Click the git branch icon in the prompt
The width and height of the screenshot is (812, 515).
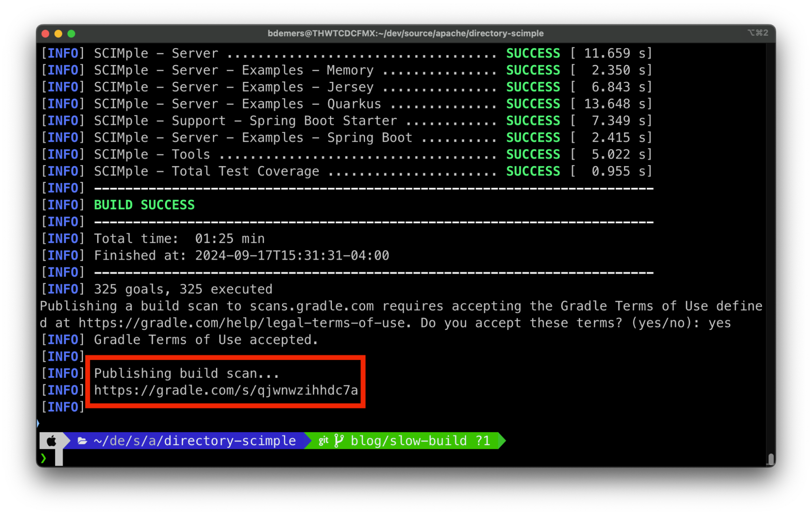[x=338, y=441]
